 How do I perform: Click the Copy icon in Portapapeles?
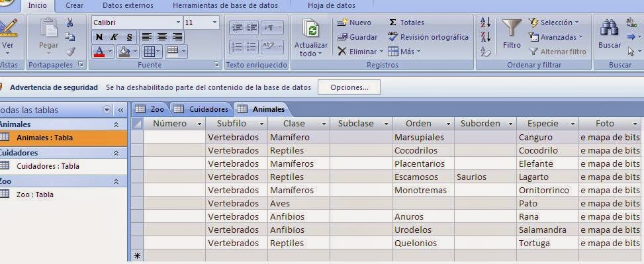tap(69, 37)
